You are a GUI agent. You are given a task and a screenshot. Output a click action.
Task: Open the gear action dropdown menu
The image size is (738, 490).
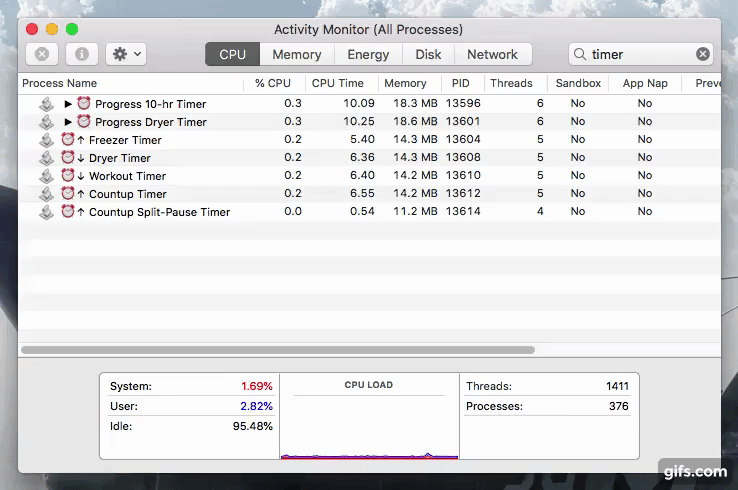[127, 54]
